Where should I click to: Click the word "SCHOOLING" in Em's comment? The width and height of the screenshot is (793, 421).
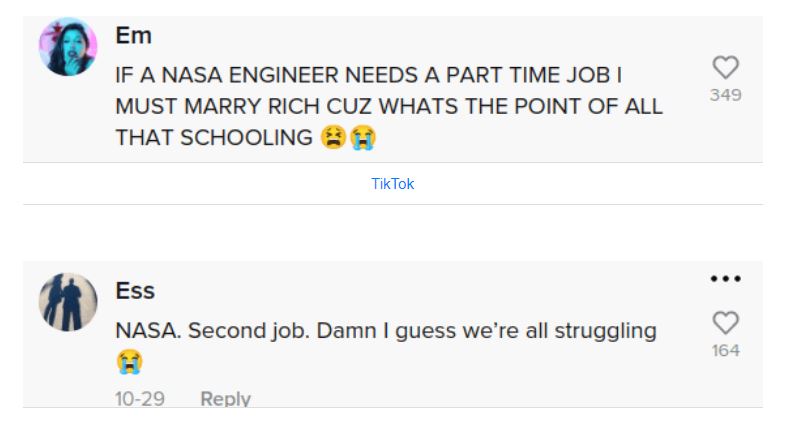click(247, 138)
